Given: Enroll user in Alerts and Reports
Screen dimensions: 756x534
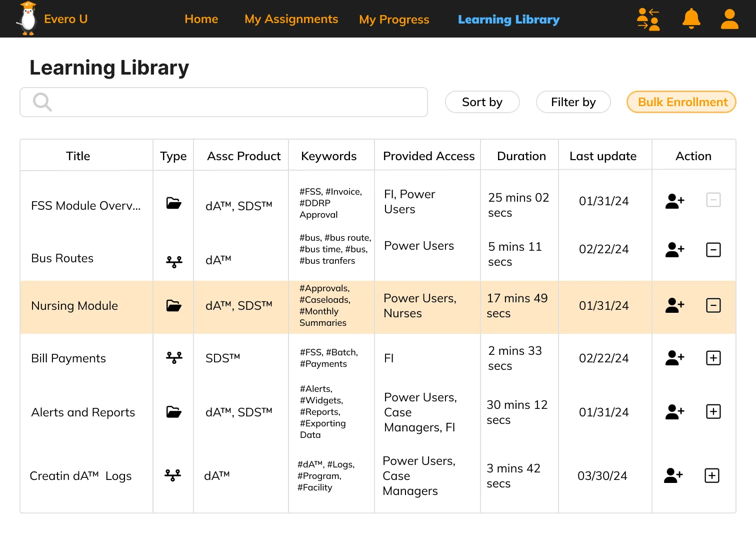Looking at the screenshot, I should click(x=675, y=412).
